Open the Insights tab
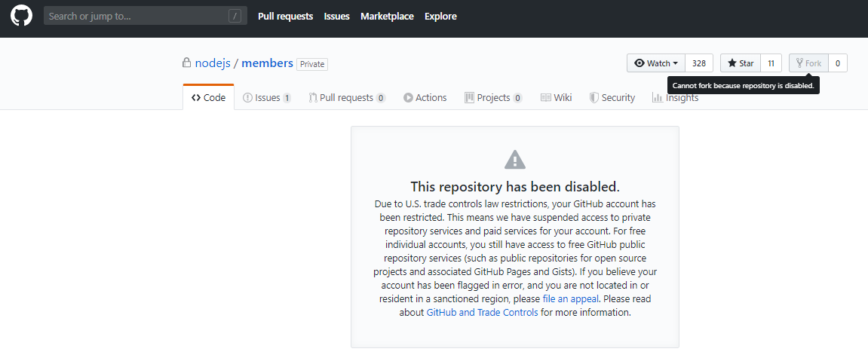Viewport: 868px width, 364px height. 676,97
